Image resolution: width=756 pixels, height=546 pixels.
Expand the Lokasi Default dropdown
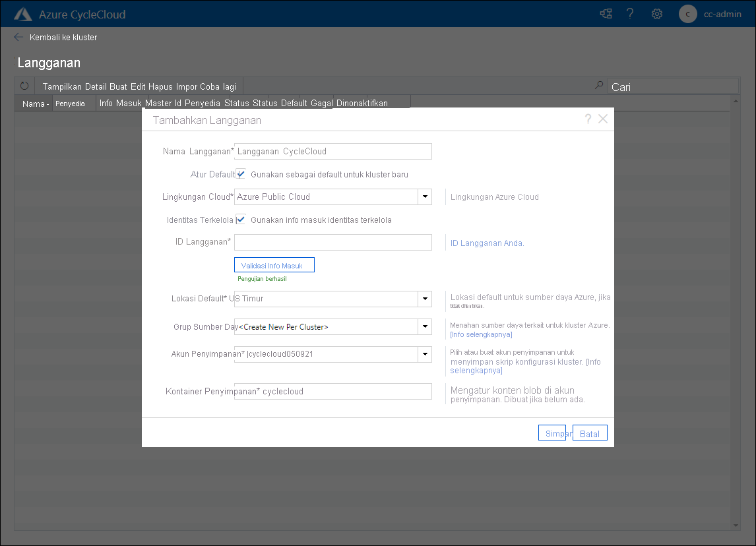pos(425,299)
